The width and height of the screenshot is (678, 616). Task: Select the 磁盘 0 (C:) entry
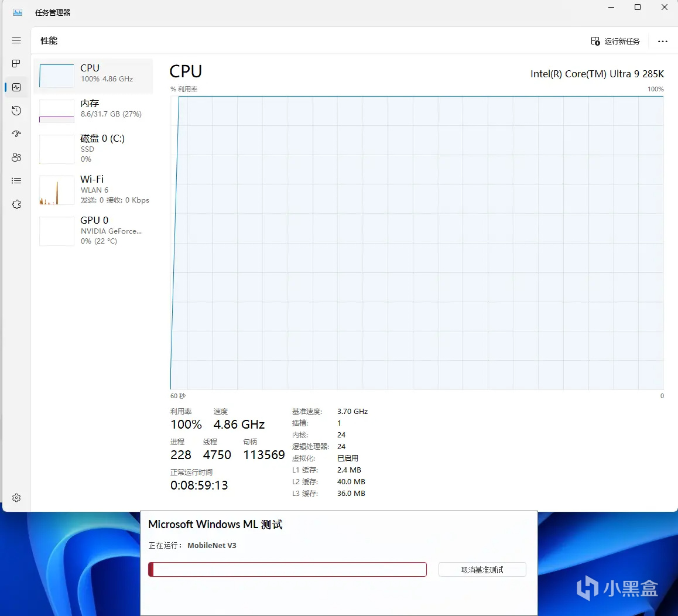tap(93, 149)
